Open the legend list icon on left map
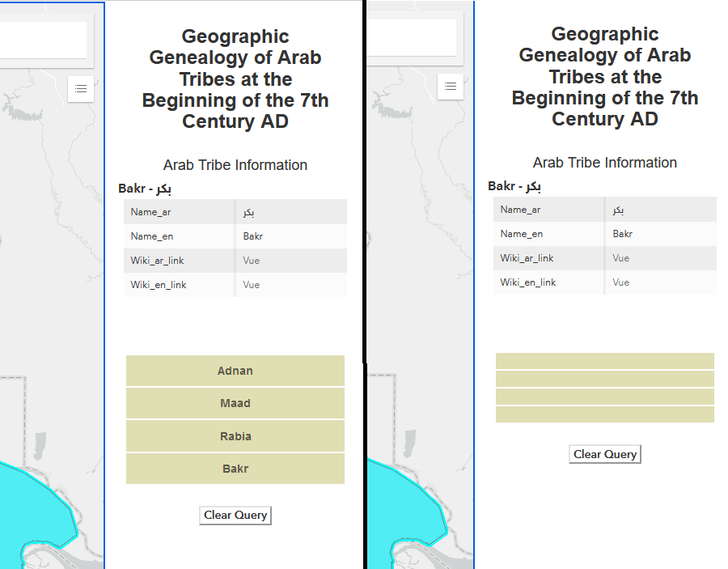The width and height of the screenshot is (728, 569). [x=81, y=88]
